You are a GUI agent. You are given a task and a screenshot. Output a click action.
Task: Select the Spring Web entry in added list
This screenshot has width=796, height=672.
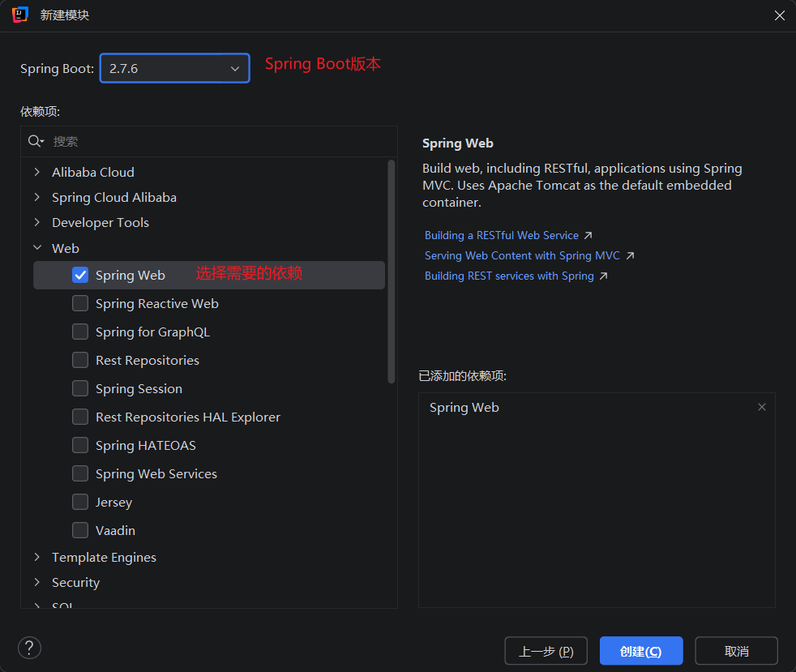[x=464, y=408]
